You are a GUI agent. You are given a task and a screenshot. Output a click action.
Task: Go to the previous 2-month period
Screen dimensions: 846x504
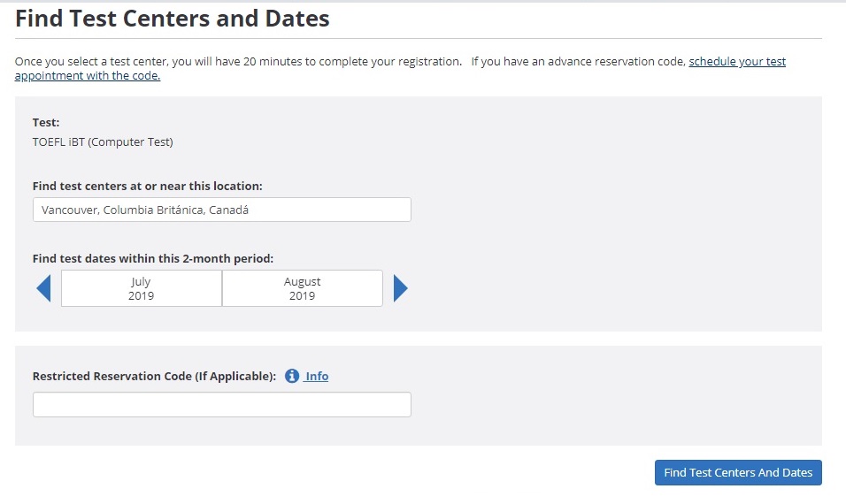tap(42, 288)
